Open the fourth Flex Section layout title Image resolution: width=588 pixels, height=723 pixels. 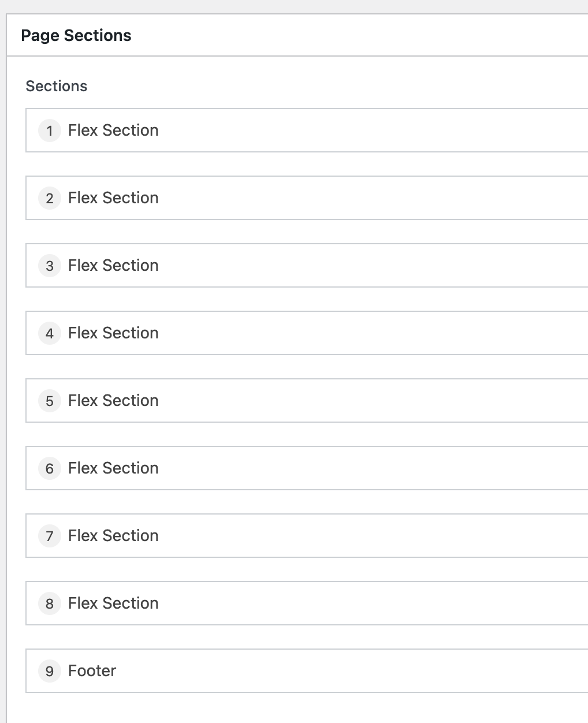tap(113, 333)
